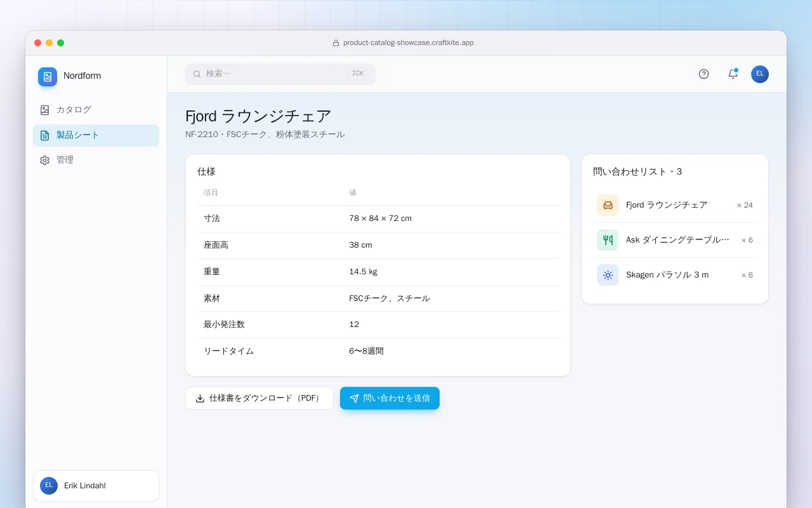Click the 38 cm seat height value

360,245
